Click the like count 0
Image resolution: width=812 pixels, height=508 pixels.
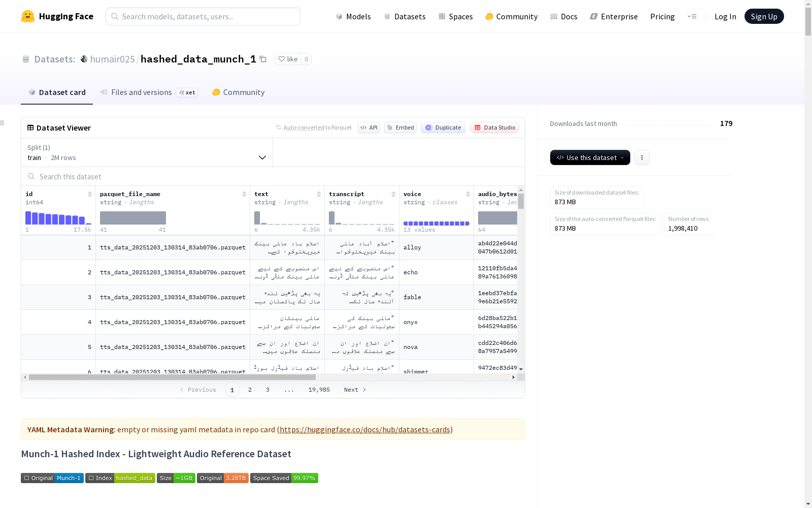(x=307, y=59)
